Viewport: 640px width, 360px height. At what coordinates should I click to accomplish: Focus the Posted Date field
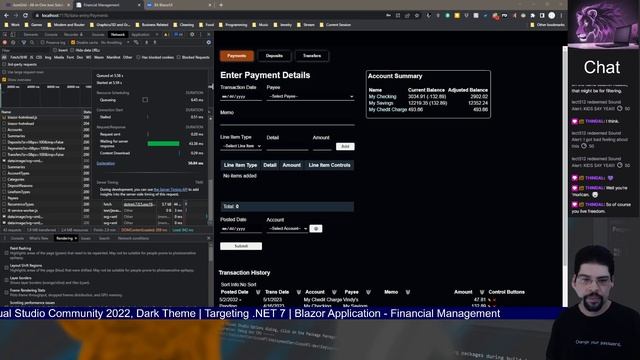tap(241, 229)
